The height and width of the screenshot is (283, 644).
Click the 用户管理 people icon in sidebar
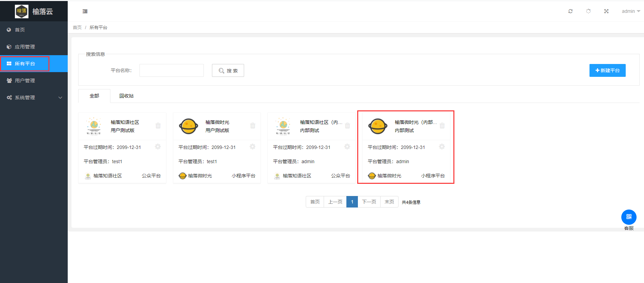tap(9, 81)
